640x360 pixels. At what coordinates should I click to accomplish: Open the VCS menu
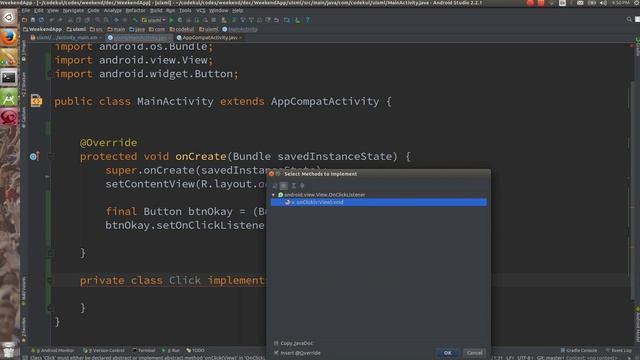click(x=200, y=10)
